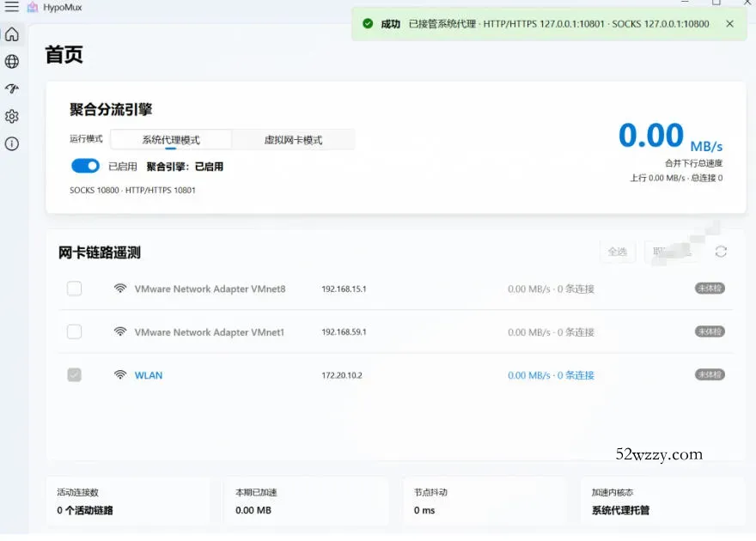Select VMware Network Adapter VMnet1 name
Image resolution: width=756 pixels, height=541 pixels.
pyautogui.click(x=210, y=332)
